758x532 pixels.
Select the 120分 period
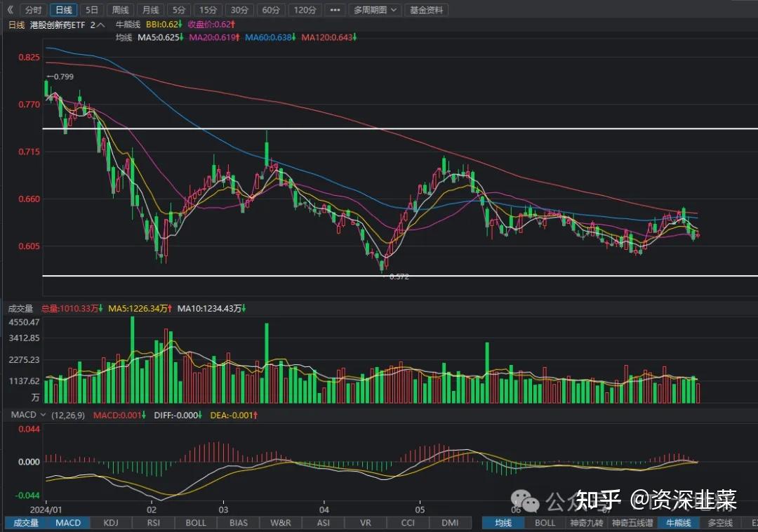pos(304,10)
